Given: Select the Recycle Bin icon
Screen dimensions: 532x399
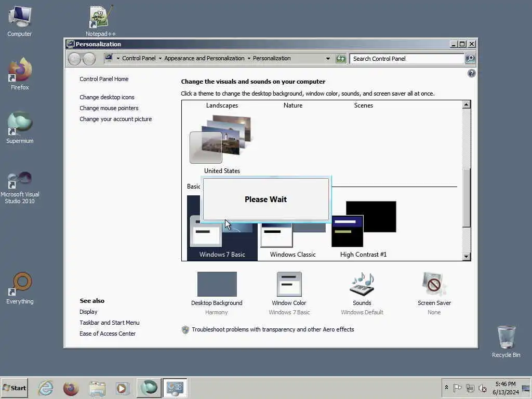Looking at the screenshot, I should (506, 341).
